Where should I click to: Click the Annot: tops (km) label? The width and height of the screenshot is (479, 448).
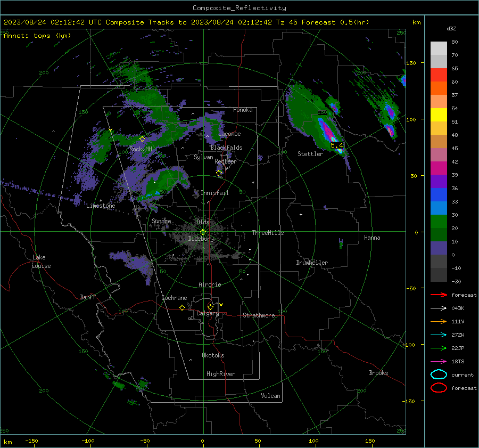tap(37, 36)
